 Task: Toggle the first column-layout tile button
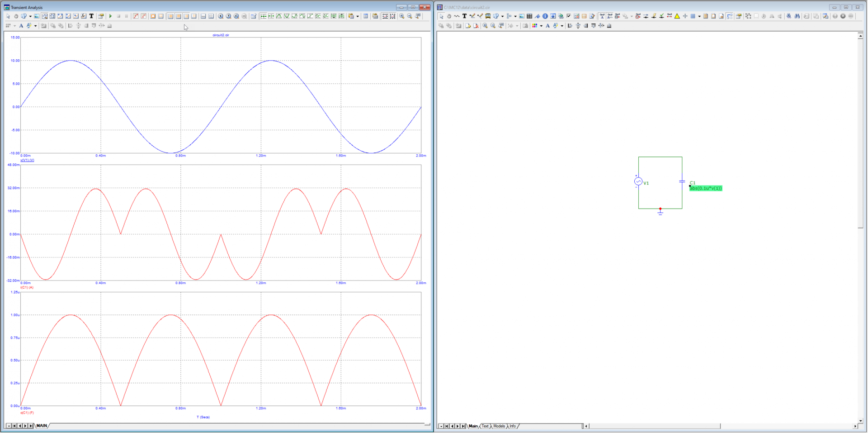pos(170,16)
